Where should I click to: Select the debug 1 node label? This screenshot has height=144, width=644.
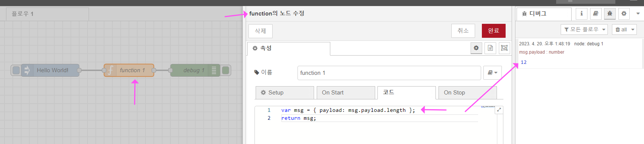pos(194,70)
